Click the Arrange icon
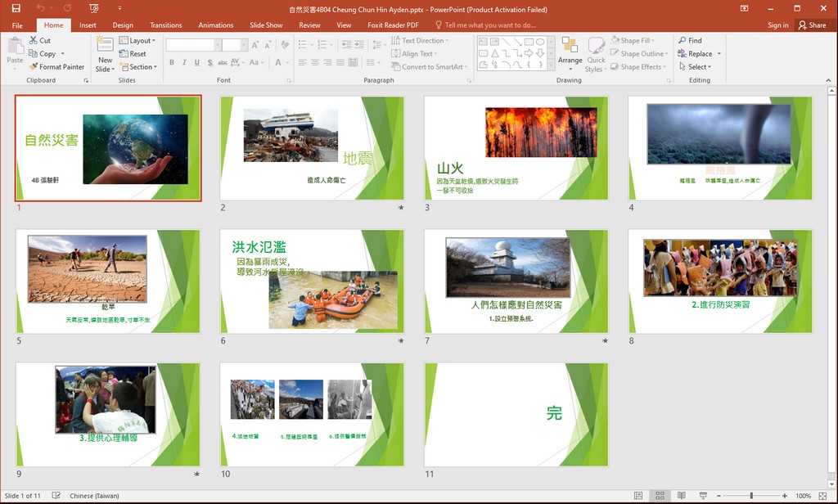838x504 pixels. [x=570, y=45]
